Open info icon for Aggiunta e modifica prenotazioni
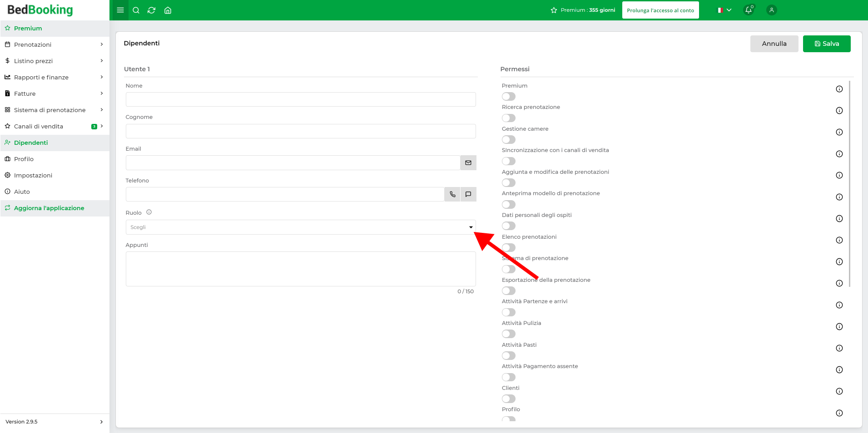 839,175
